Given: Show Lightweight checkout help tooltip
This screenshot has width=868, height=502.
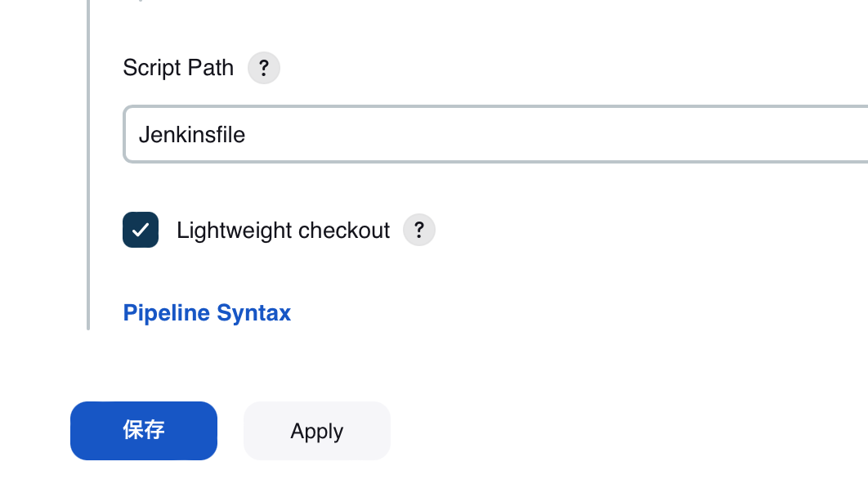Looking at the screenshot, I should coord(419,230).
